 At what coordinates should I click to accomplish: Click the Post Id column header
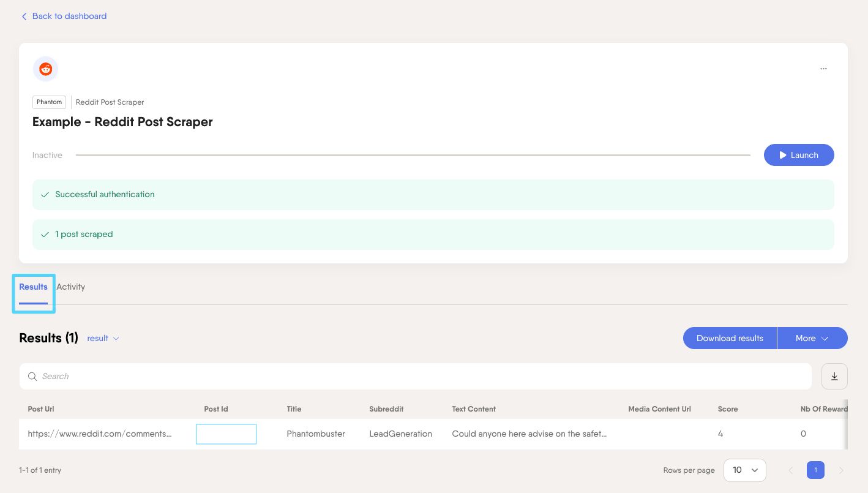(216, 409)
